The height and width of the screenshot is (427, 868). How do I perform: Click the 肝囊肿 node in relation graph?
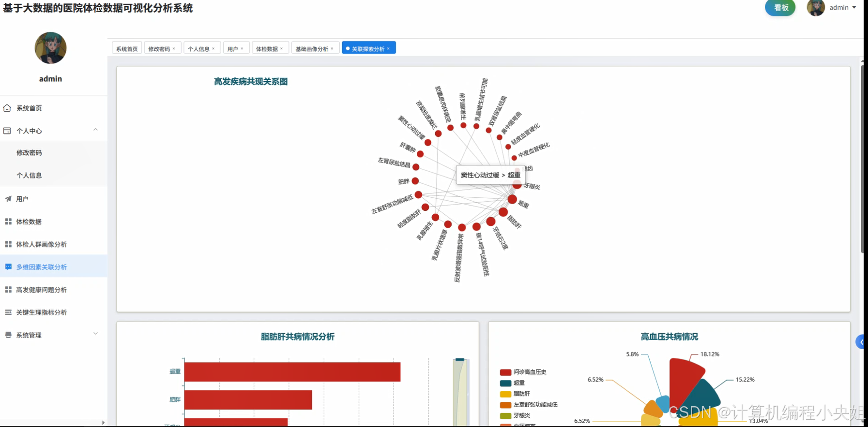tap(420, 154)
